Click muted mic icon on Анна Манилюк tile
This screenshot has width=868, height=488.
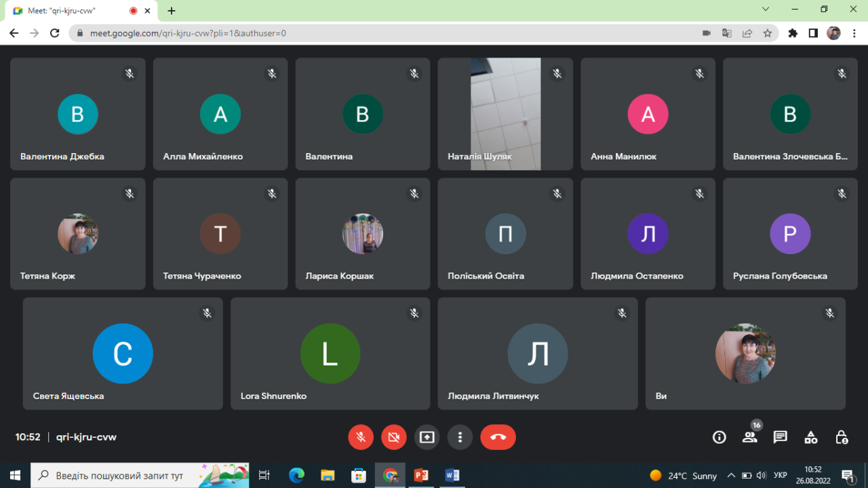tap(700, 73)
